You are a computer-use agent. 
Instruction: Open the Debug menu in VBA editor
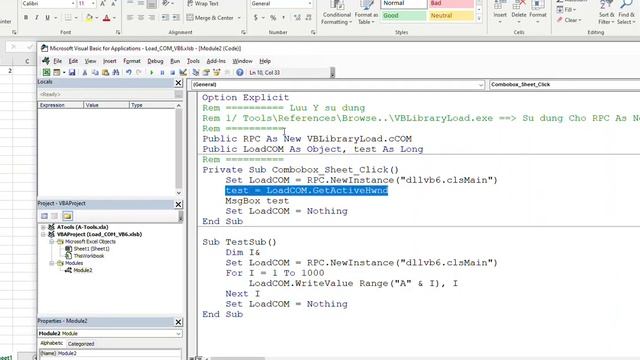point(155,61)
